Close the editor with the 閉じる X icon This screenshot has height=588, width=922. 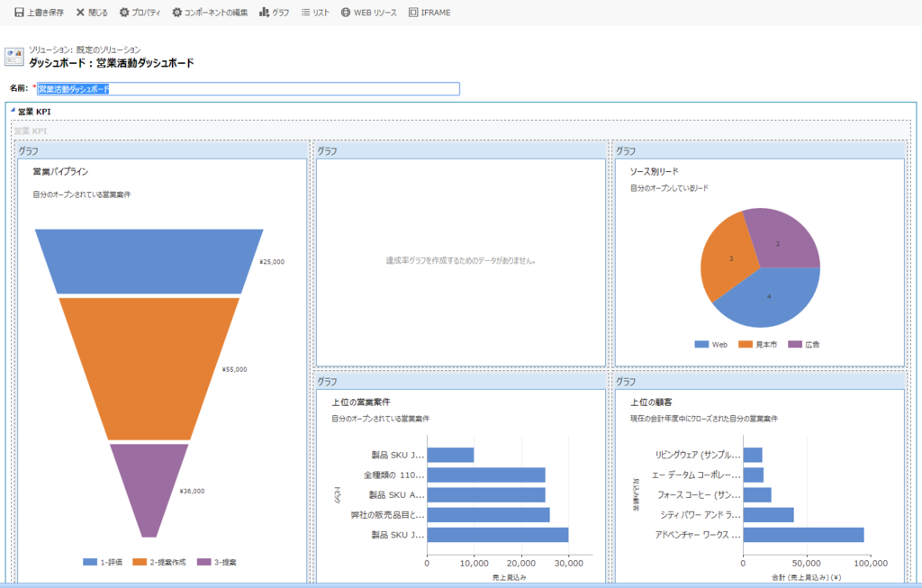pos(80,13)
